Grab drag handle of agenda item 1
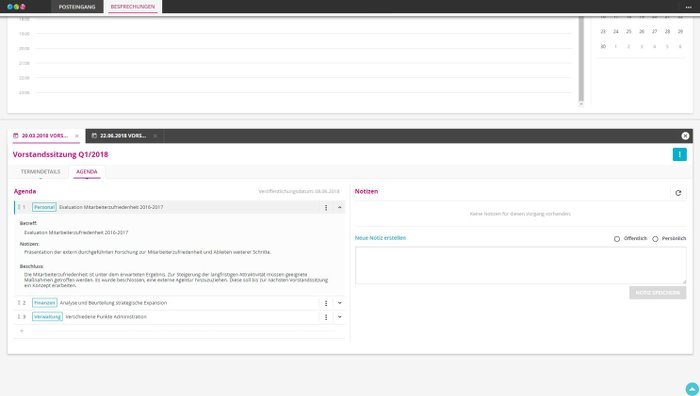Viewport: 700px width, 396px height. click(x=19, y=207)
